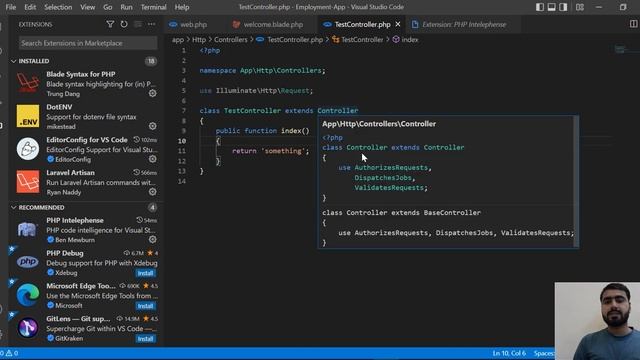Toggle bottom panel layout icon
The image size is (640, 360).
(551, 7)
